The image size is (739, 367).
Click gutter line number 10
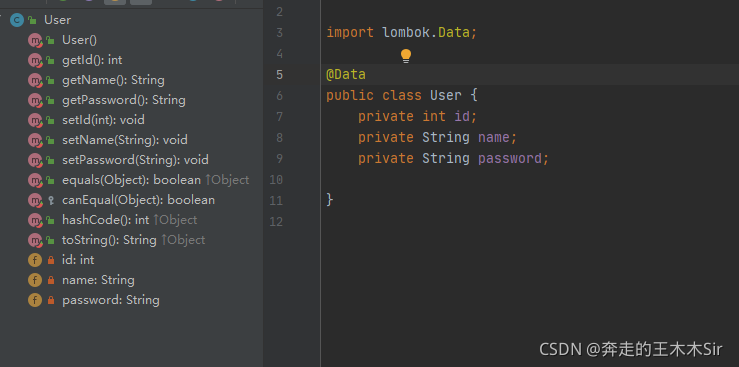coord(276,179)
